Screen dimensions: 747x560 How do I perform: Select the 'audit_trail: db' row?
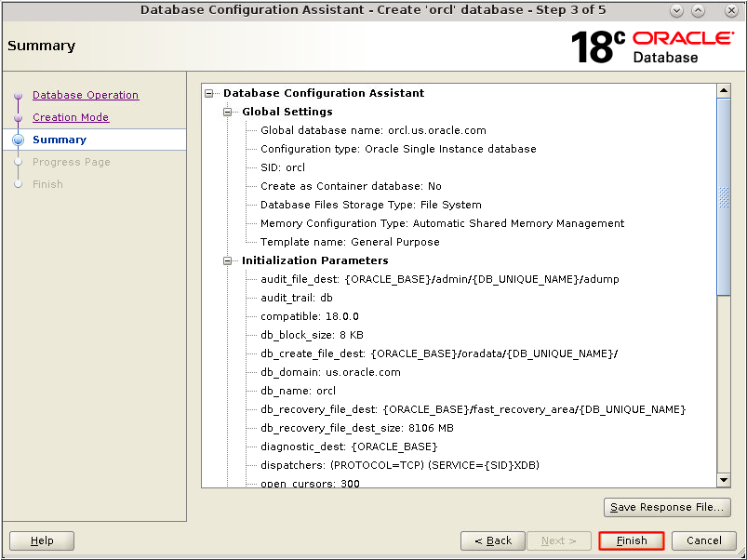click(x=297, y=298)
